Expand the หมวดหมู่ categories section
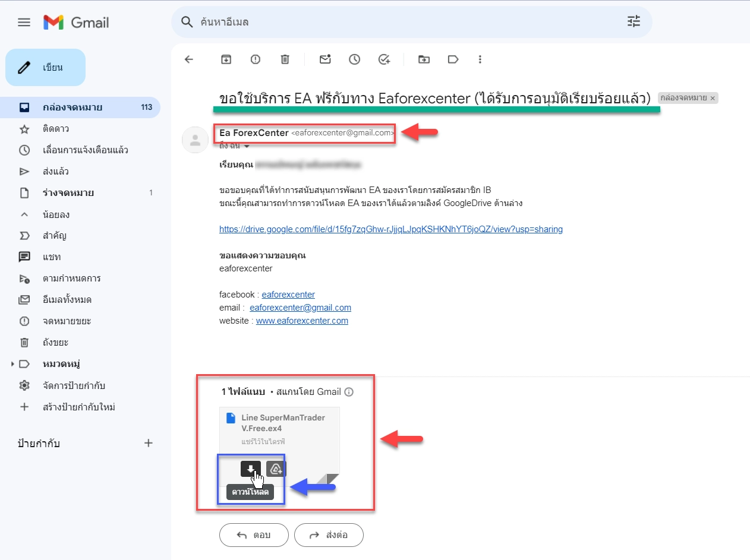 (12, 364)
